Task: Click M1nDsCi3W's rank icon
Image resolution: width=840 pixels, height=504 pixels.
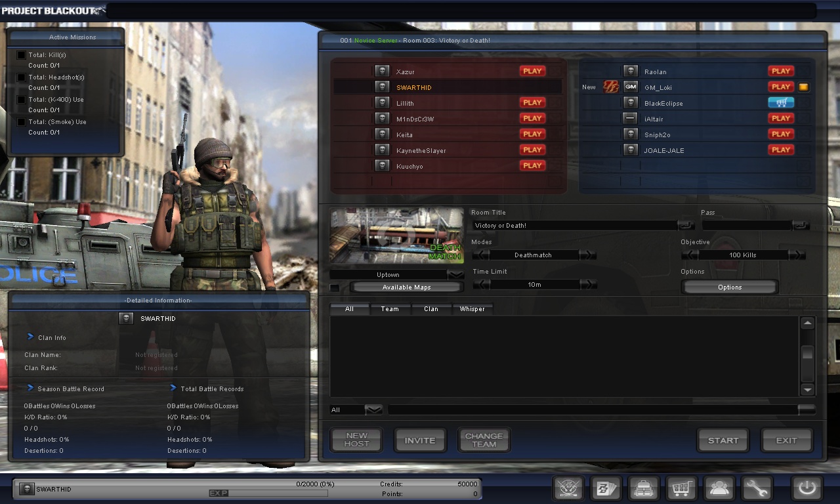Action: [x=382, y=118]
